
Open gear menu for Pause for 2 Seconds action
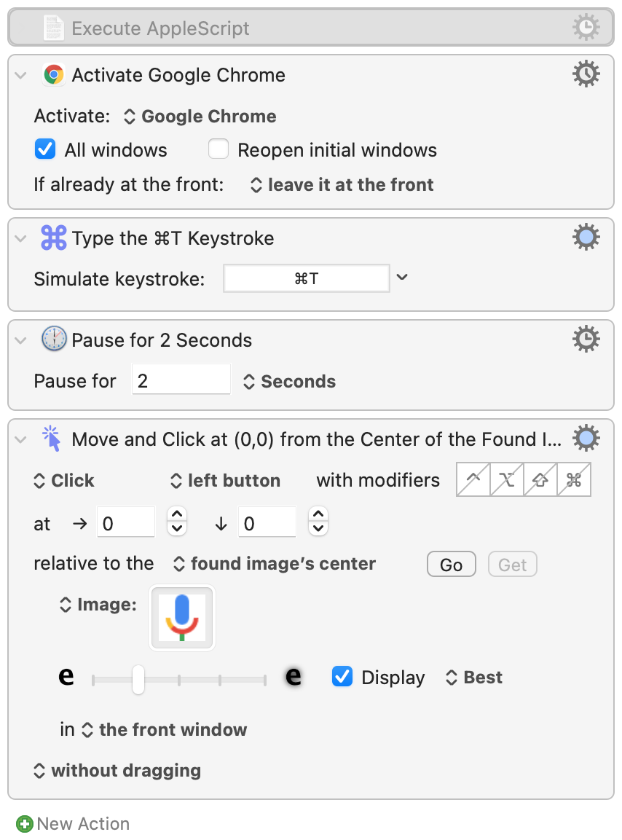pyautogui.click(x=586, y=339)
